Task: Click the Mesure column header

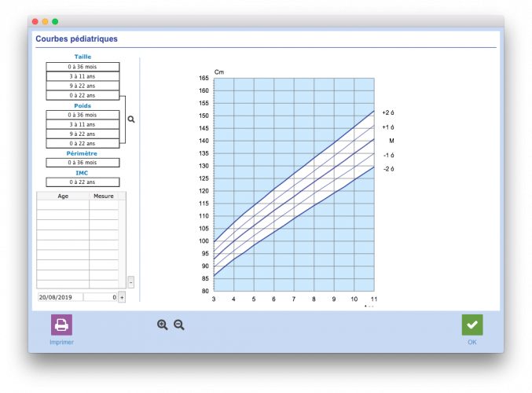Action: click(104, 196)
